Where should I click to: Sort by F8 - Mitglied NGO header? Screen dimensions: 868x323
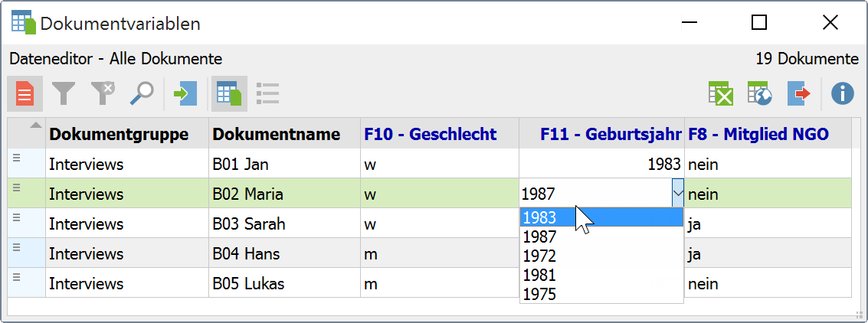[x=768, y=133]
